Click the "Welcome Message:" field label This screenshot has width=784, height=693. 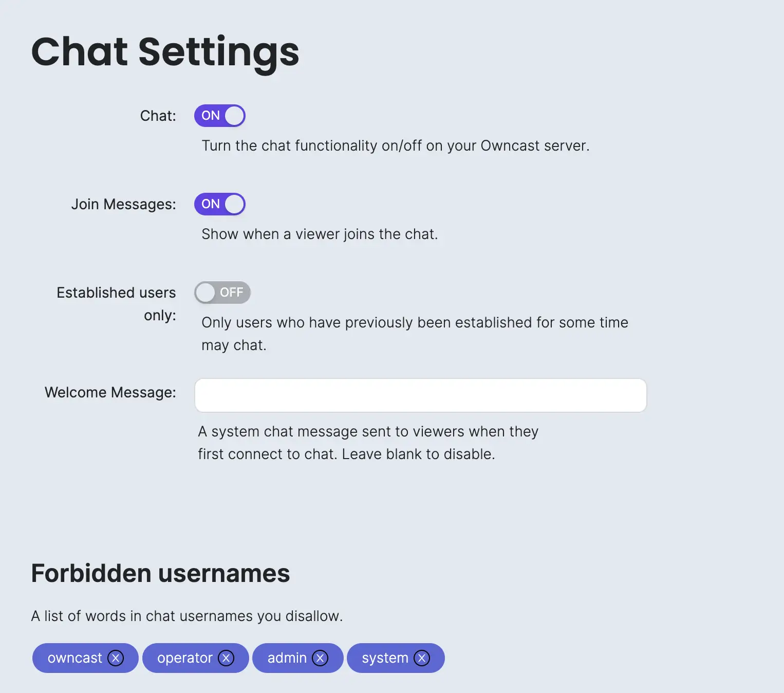click(110, 392)
